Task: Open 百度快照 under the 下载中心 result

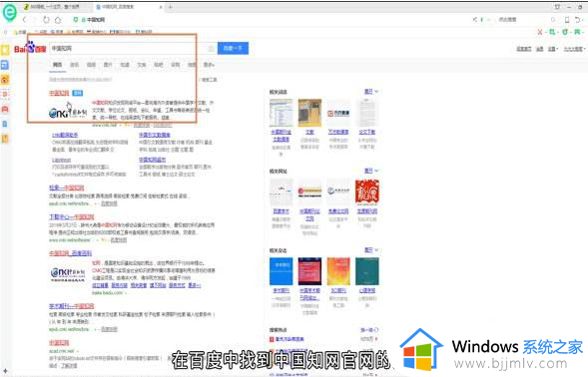Action: coord(119,239)
